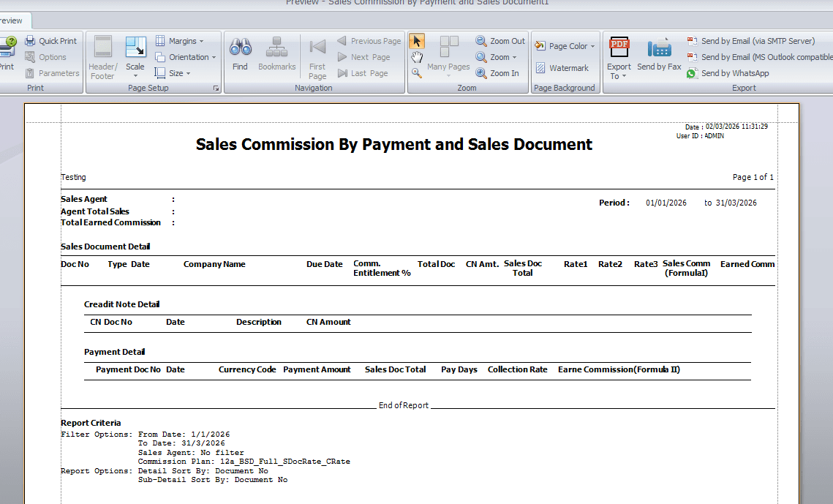833x504 pixels.
Task: Click the Zoom Out button
Action: [500, 41]
